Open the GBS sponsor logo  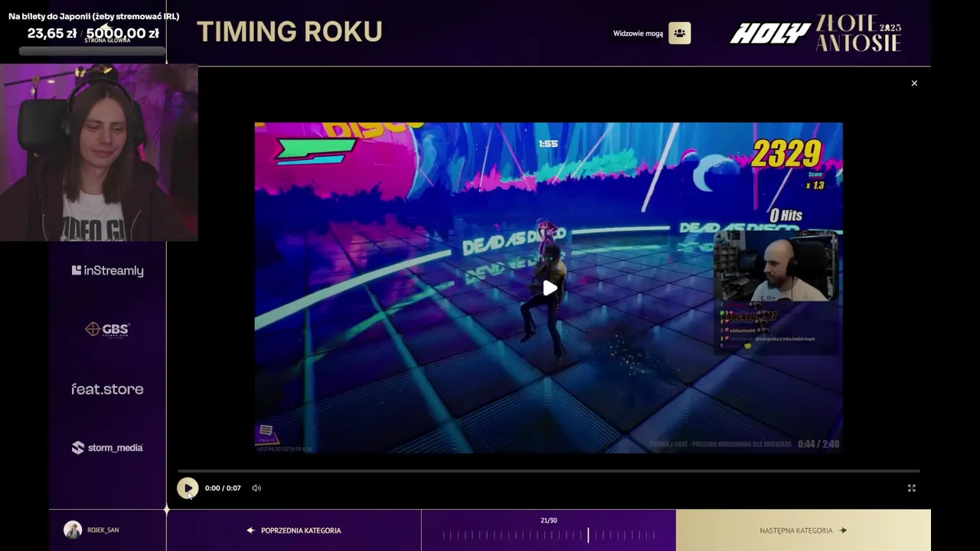click(x=107, y=330)
